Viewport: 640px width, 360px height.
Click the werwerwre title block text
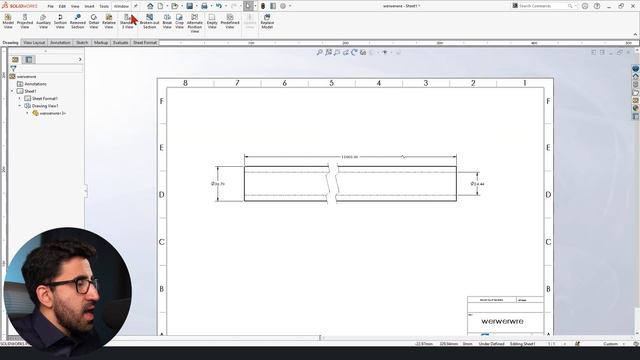point(502,321)
